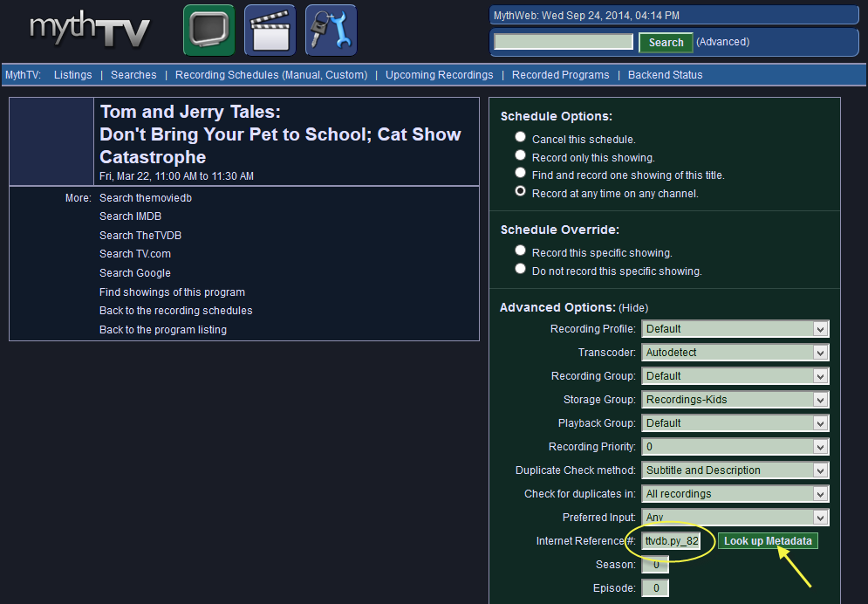Go back to the recording schedules
Image resolution: width=868 pixels, height=604 pixels.
175,311
